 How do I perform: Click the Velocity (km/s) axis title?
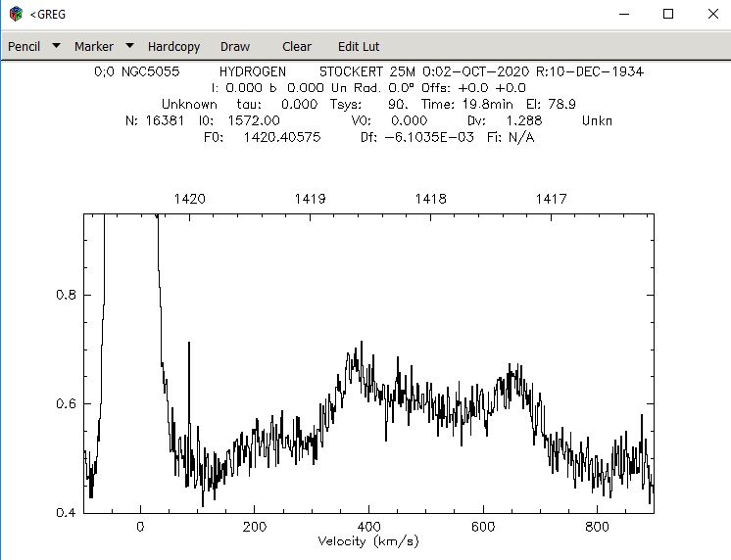click(368, 541)
